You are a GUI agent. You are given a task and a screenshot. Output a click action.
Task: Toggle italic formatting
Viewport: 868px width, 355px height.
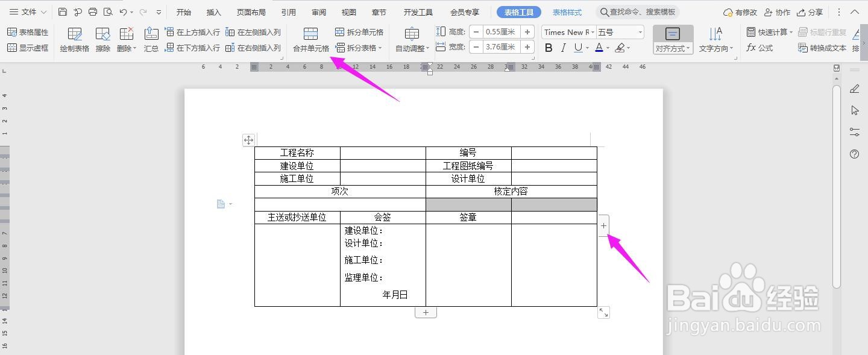coord(562,47)
